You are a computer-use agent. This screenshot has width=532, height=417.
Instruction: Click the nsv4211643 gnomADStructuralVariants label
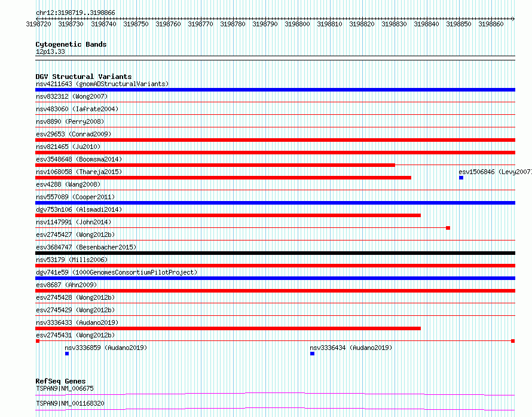coord(102,84)
